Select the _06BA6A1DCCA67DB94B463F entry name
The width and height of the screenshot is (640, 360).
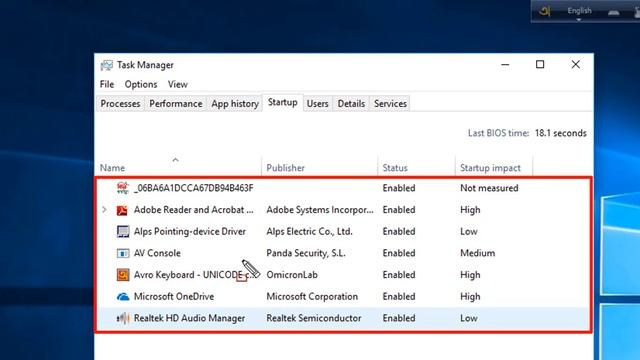(193, 188)
